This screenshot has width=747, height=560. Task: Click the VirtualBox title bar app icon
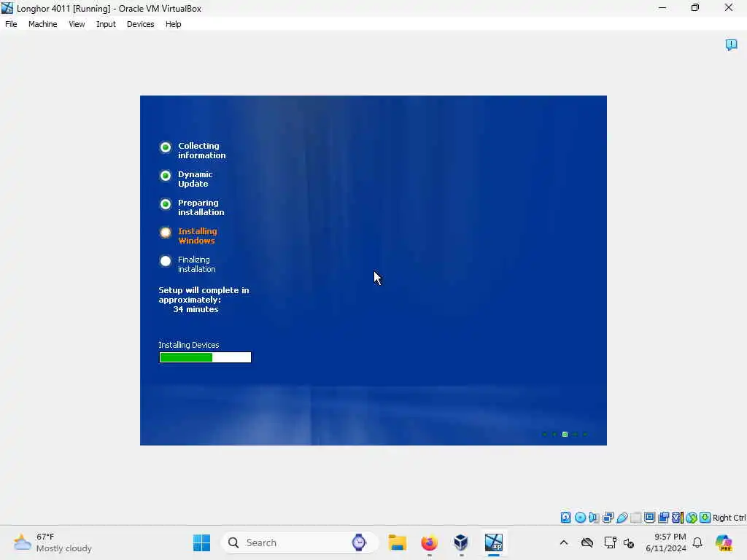pos(7,8)
